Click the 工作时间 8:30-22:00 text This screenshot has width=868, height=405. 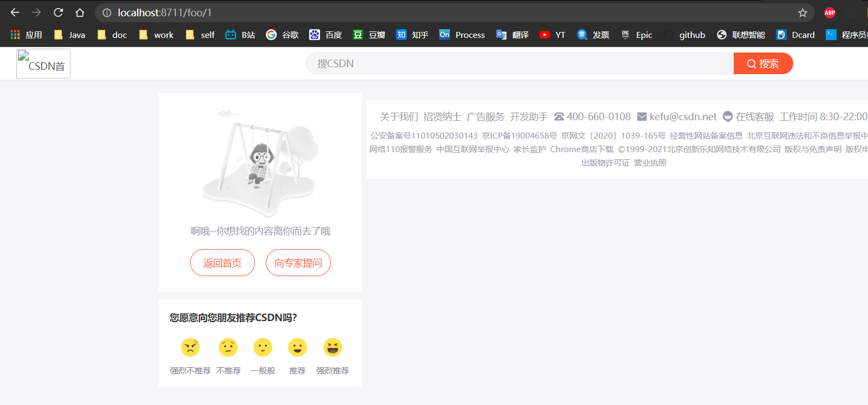[823, 116]
